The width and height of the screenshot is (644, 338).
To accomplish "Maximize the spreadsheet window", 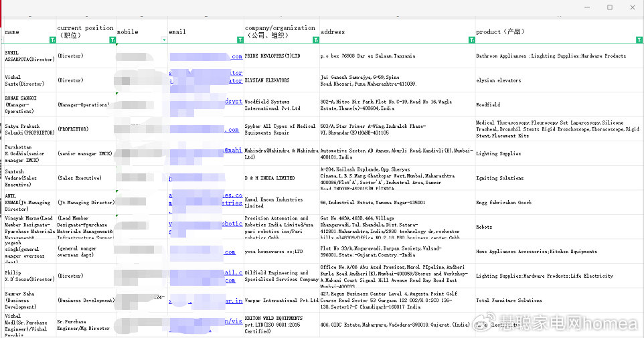I will click(x=610, y=7).
